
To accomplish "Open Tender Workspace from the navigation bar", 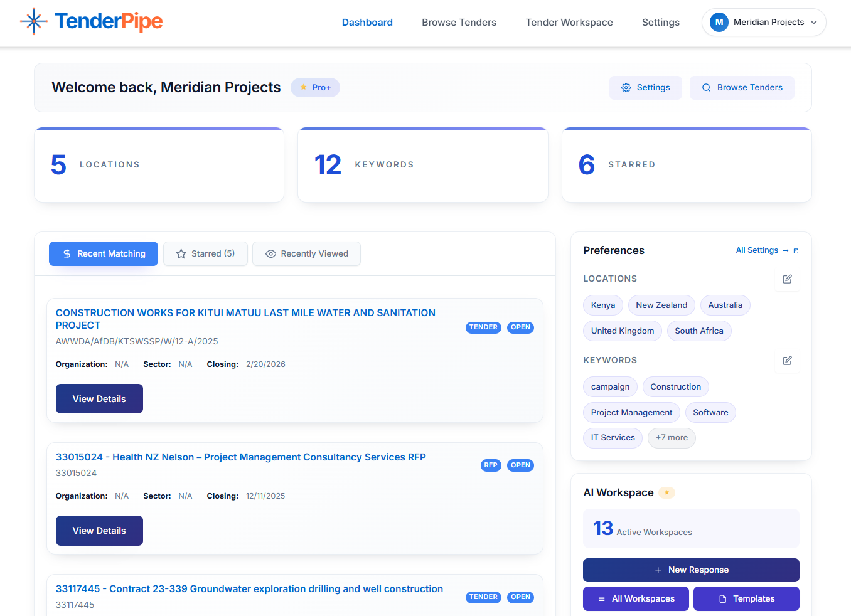I will coord(569,22).
